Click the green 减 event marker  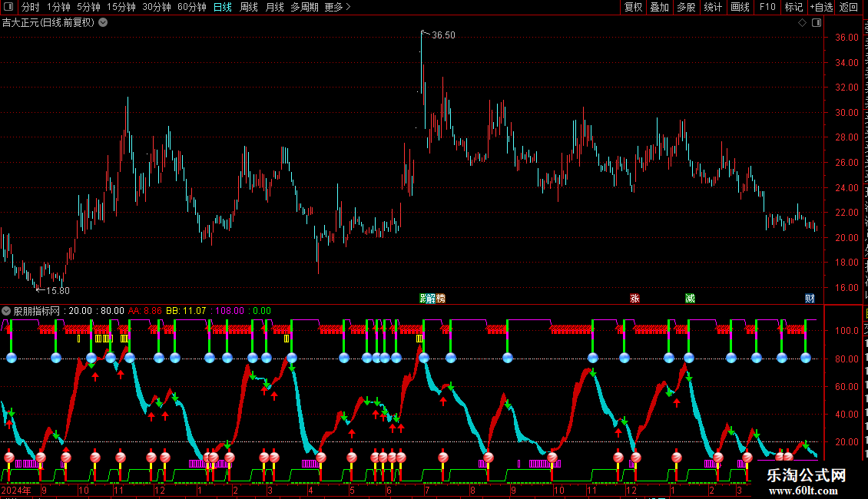tap(690, 299)
